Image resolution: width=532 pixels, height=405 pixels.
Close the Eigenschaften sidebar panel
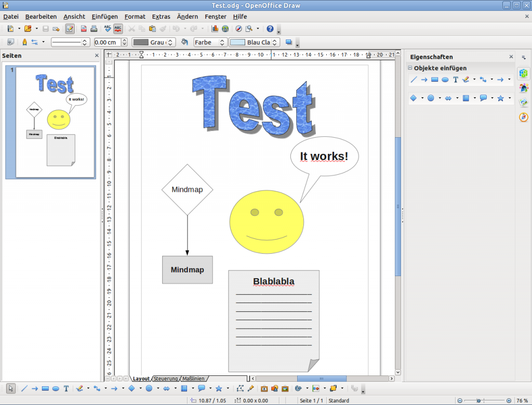[x=511, y=57]
